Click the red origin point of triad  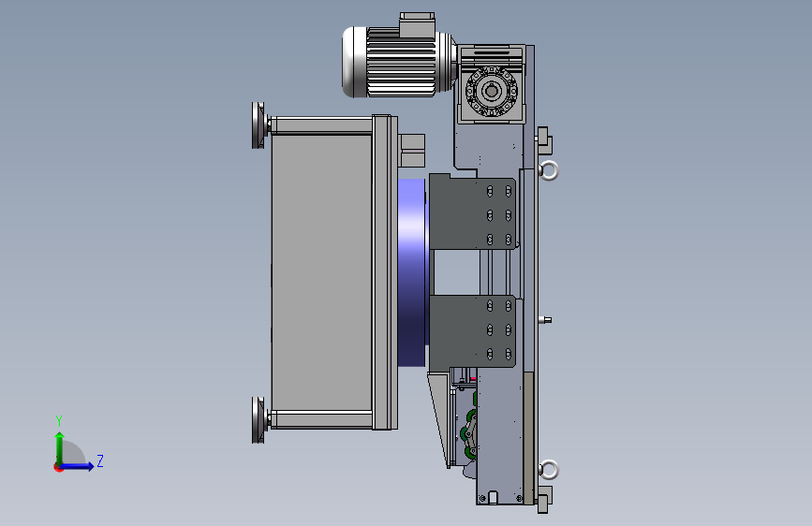(58, 467)
